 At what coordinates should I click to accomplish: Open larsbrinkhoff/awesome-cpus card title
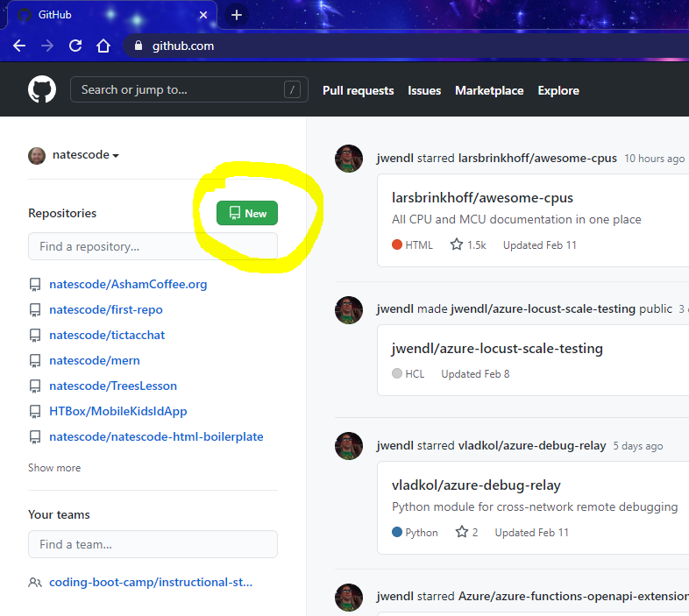[482, 198]
